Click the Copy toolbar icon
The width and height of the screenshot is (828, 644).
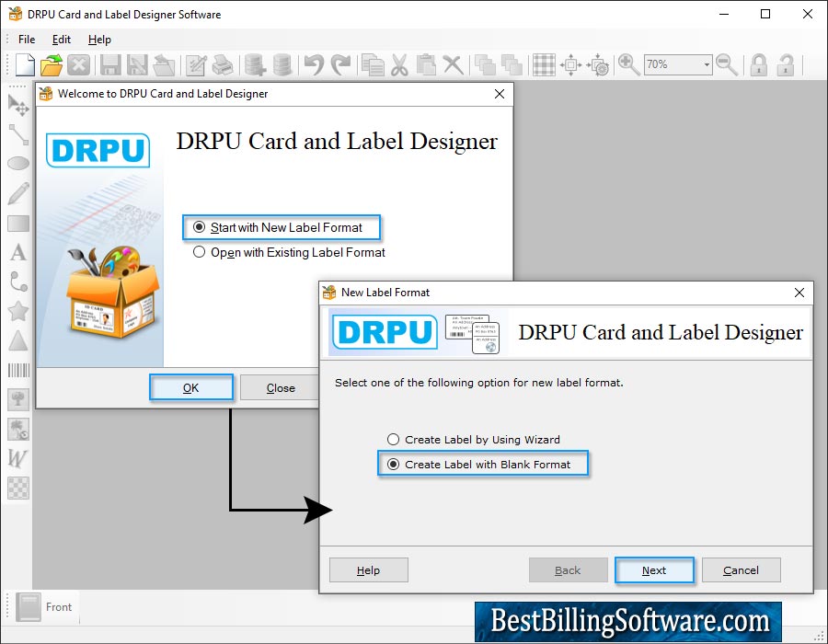click(374, 65)
